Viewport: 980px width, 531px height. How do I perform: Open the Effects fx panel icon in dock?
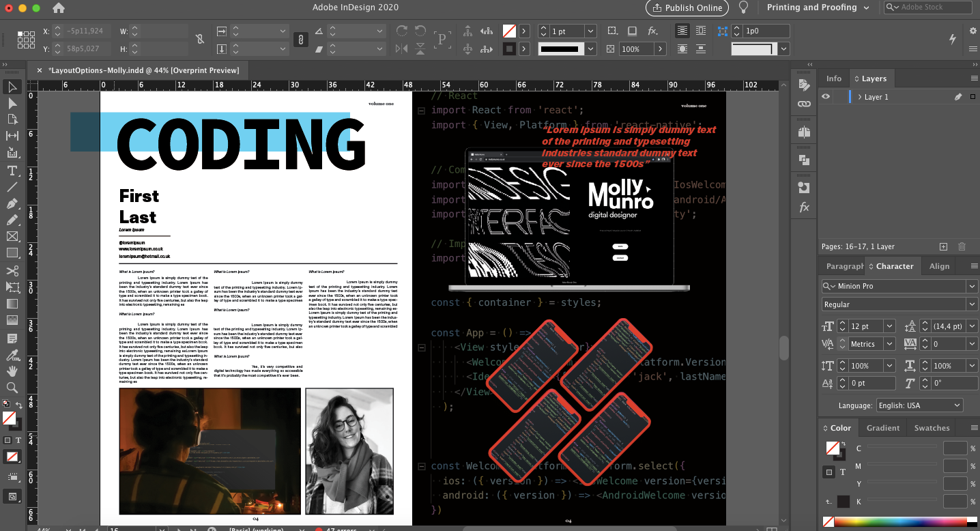pyautogui.click(x=804, y=207)
